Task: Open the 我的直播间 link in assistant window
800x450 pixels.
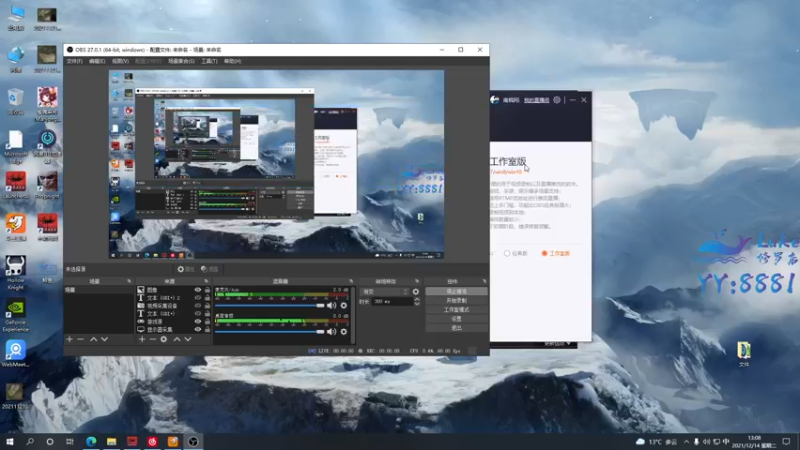Action: [536, 100]
